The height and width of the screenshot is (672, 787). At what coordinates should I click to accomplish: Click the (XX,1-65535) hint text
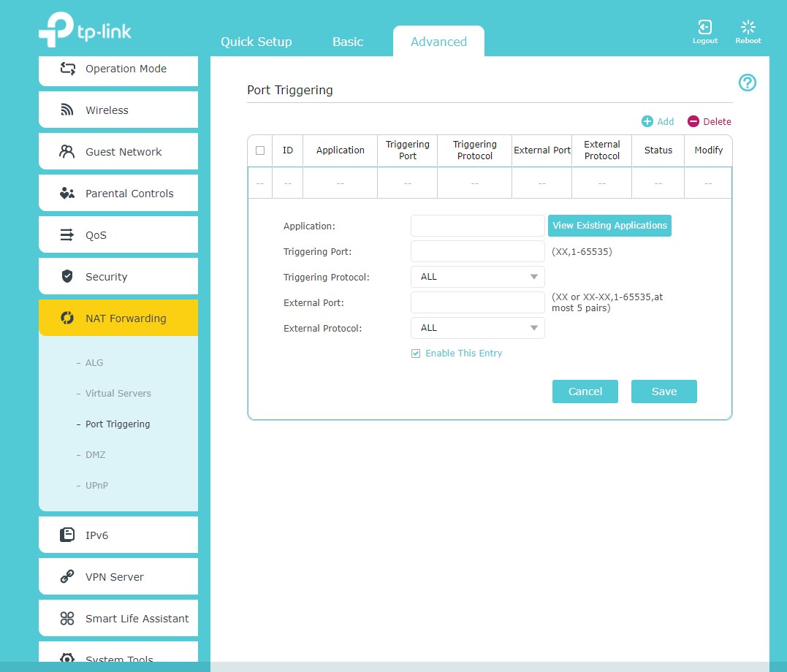[581, 251]
